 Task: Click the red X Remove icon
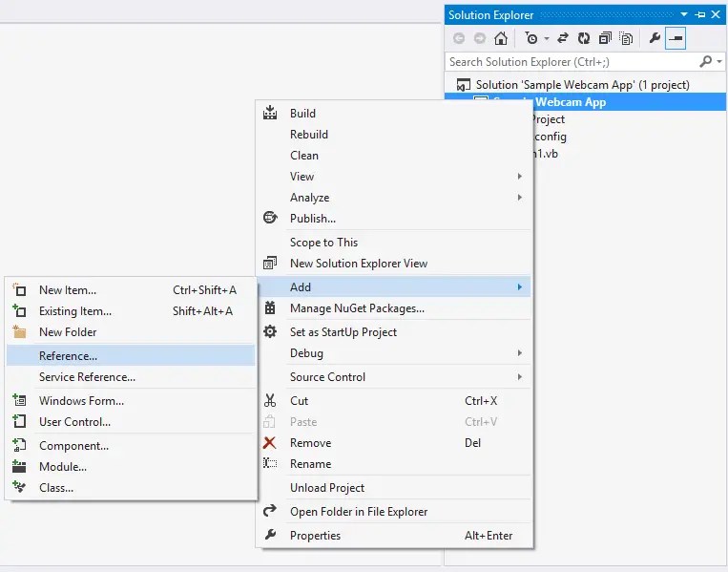(269, 442)
